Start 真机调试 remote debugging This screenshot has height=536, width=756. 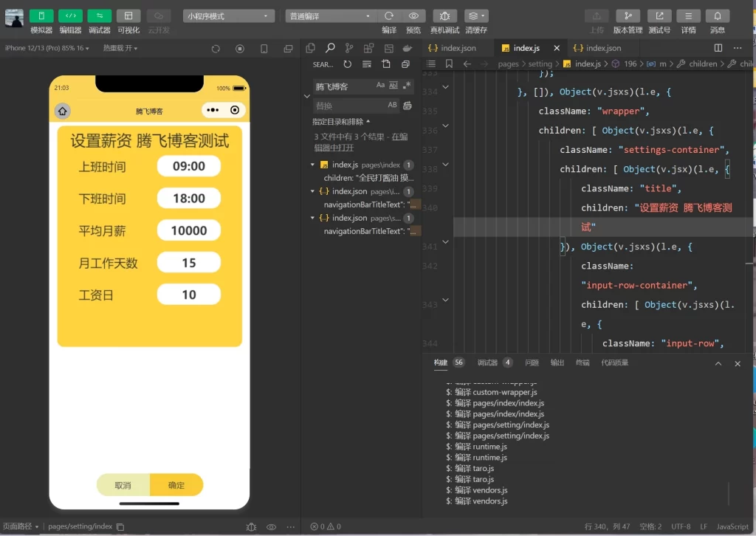pos(447,16)
